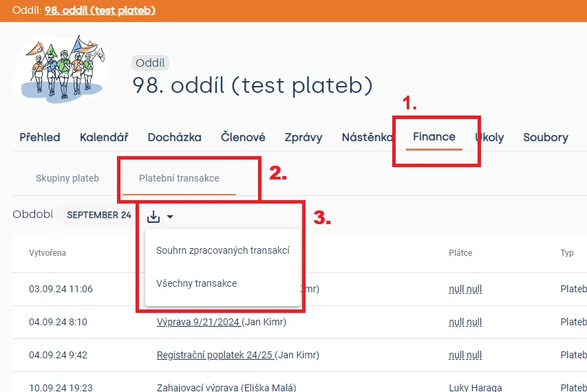This screenshot has width=587, height=392.
Task: Open the Přehled tab
Action: point(40,138)
